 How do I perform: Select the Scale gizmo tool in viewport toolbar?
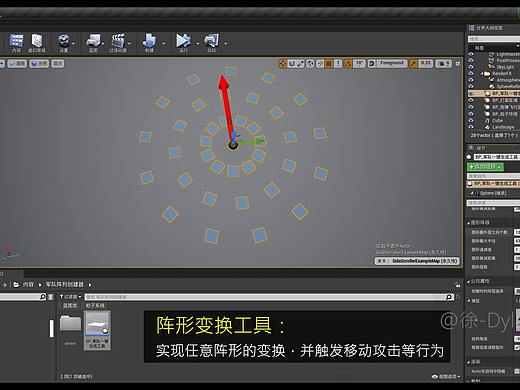(301, 63)
